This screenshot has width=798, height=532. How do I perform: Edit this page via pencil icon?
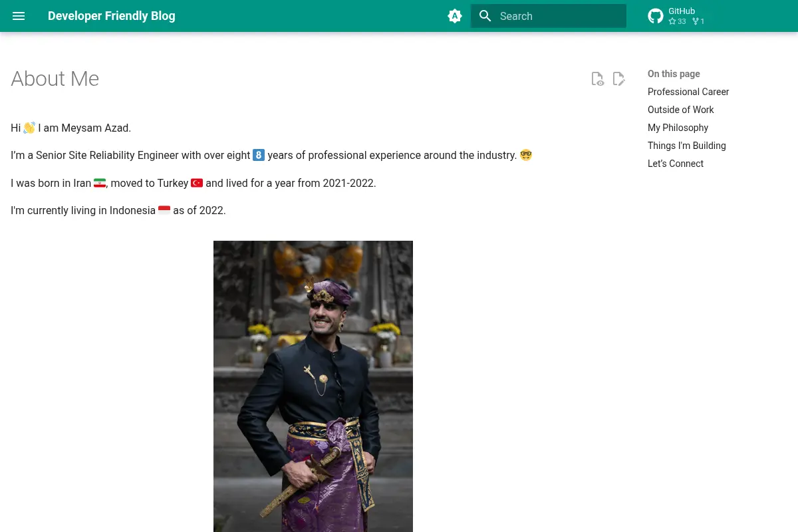pos(618,79)
